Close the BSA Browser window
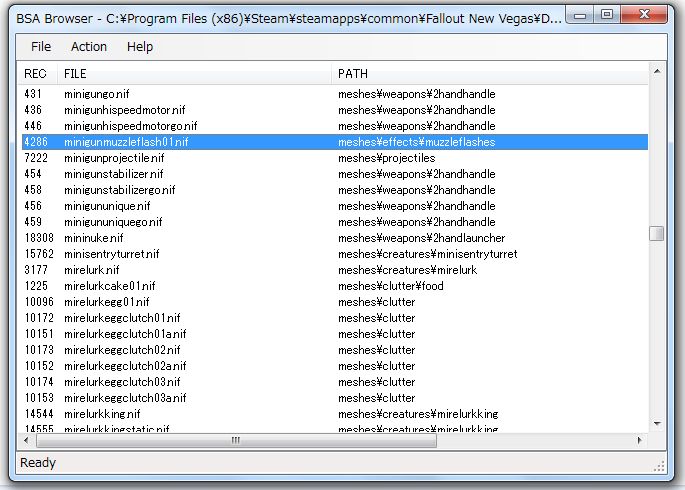 pos(644,15)
